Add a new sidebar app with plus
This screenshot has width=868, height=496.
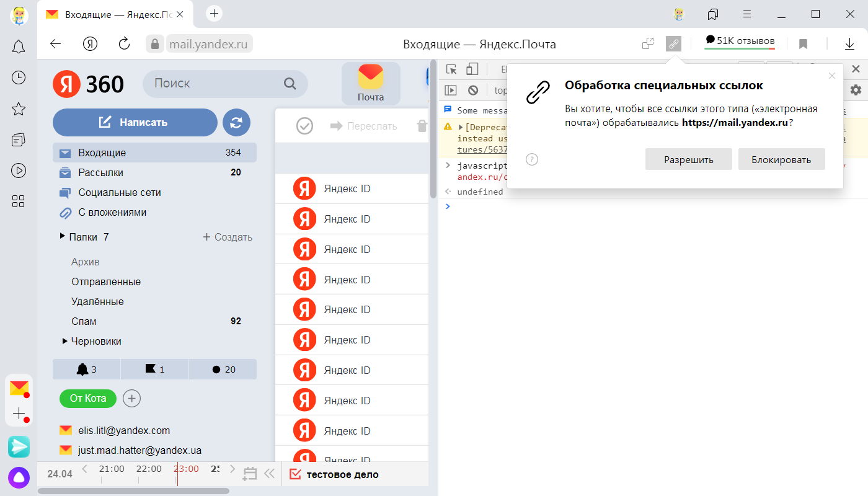[x=19, y=414]
